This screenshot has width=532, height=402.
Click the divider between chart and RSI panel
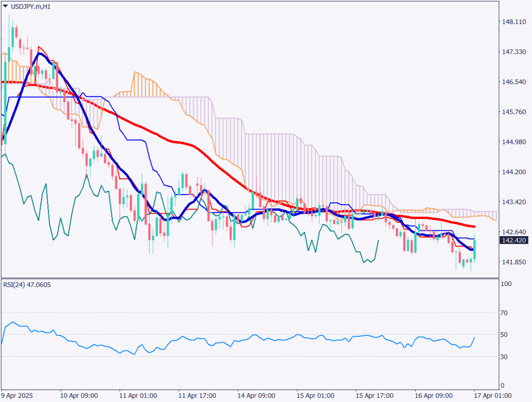(249, 278)
